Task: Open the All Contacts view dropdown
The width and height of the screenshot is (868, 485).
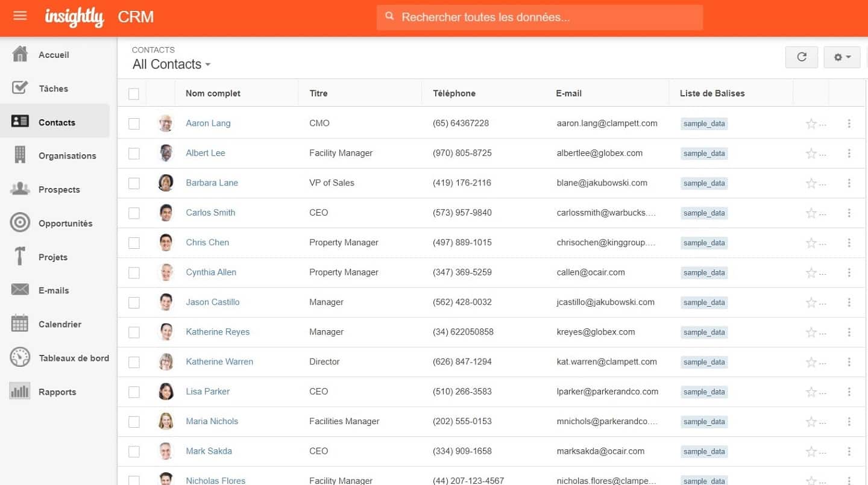Action: [x=171, y=64]
